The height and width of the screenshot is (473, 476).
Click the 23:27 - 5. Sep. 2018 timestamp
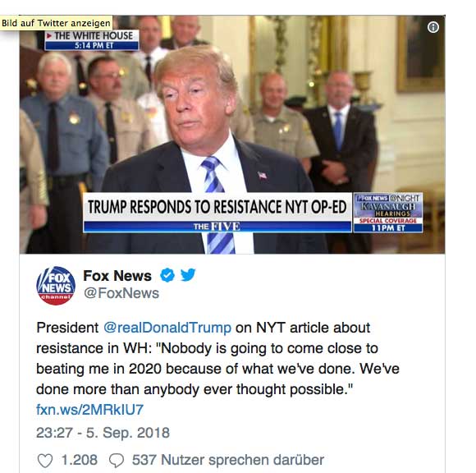[103, 433]
